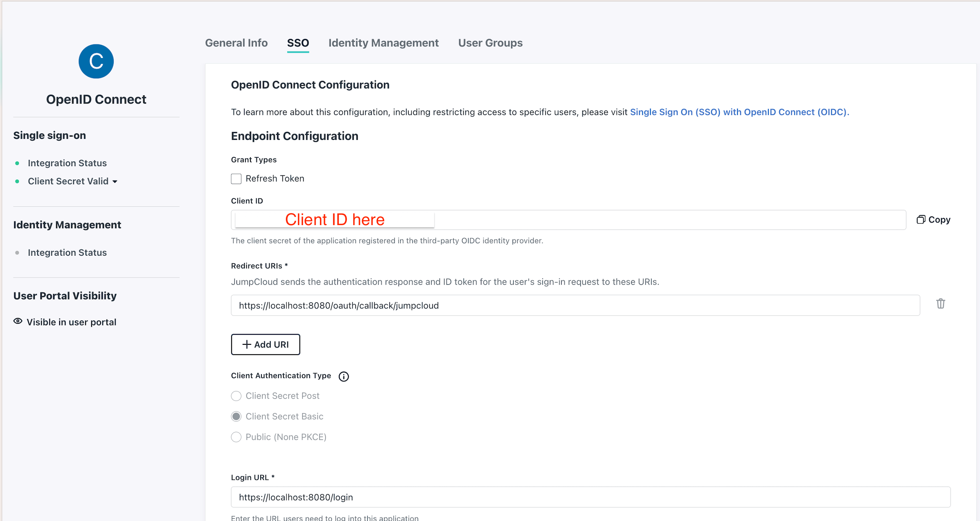Select the Public (None PKCE) radio option
980x521 pixels.
[x=236, y=437]
